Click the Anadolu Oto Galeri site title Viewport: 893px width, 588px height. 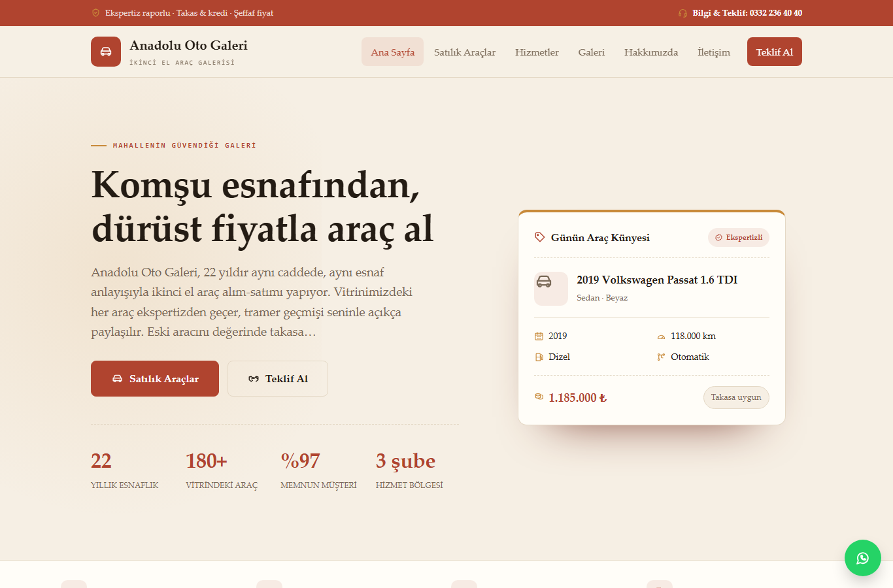pos(188,45)
